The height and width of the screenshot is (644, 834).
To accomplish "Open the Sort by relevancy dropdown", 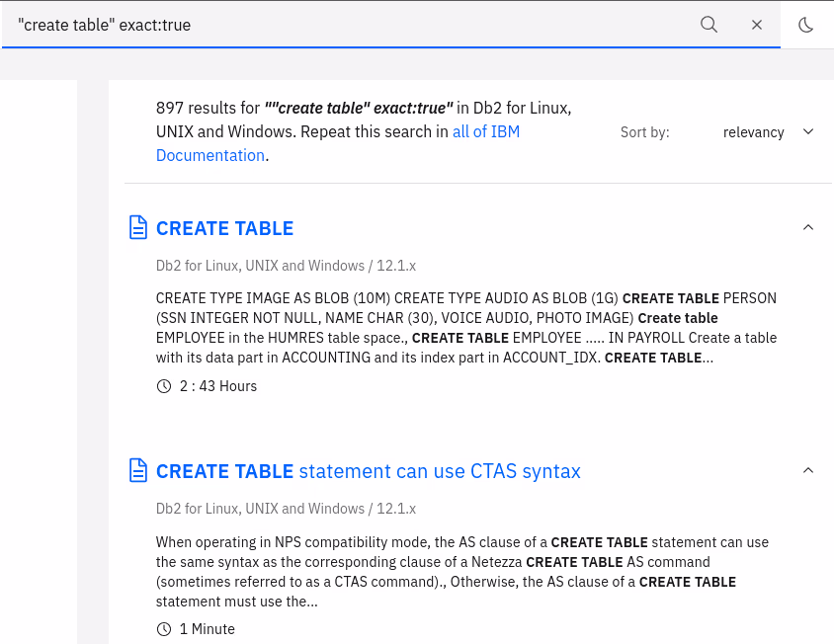I will tap(767, 132).
